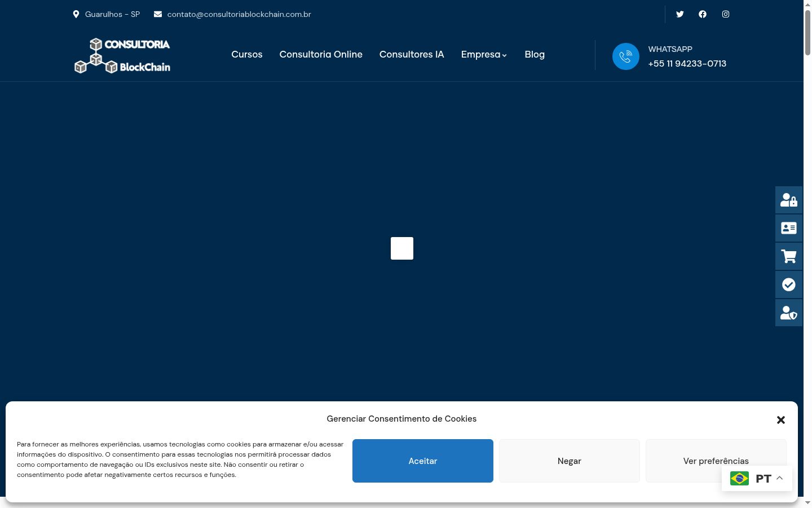Image resolution: width=812 pixels, height=508 pixels.
Task: Click the blue WhatsApp phone icon
Action: 626,56
